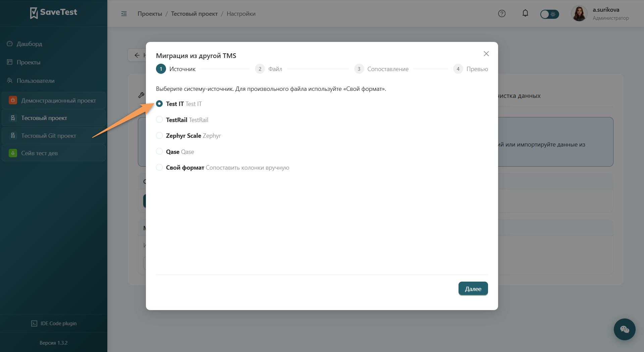Open the notifications bell

[525, 13]
